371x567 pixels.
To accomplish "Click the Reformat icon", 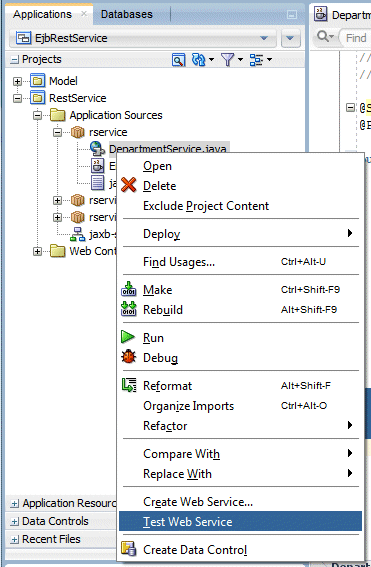I will coord(129,385).
